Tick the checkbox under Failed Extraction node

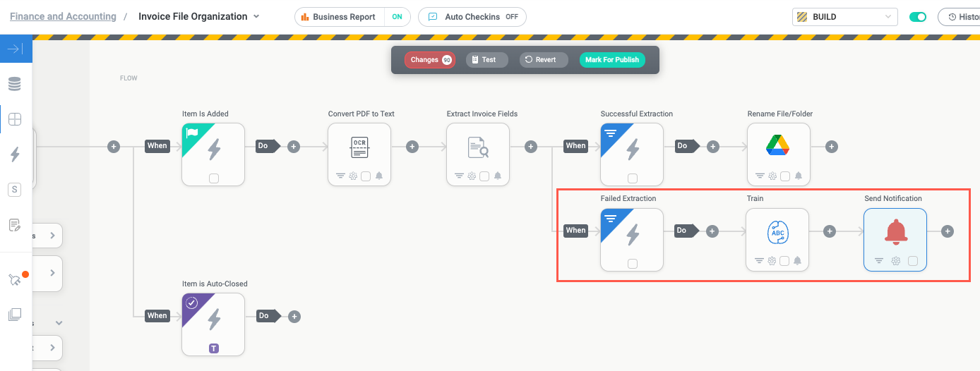[633, 264]
